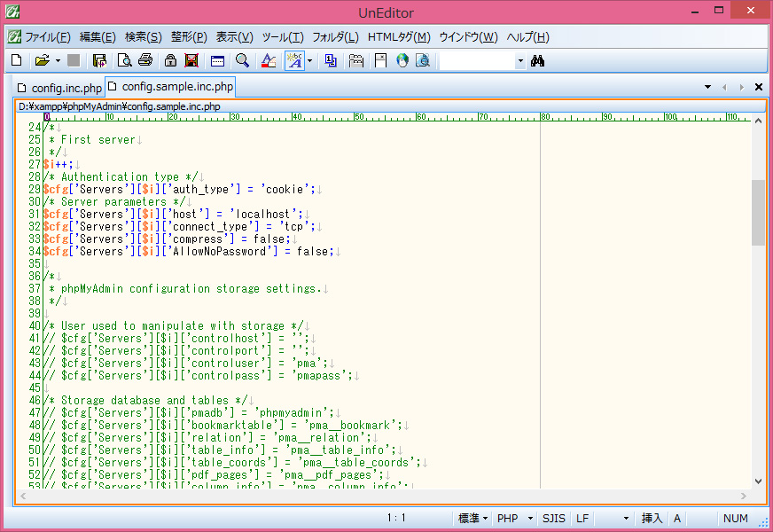
Task: Expand the toolbar search combo box
Action: [520, 61]
